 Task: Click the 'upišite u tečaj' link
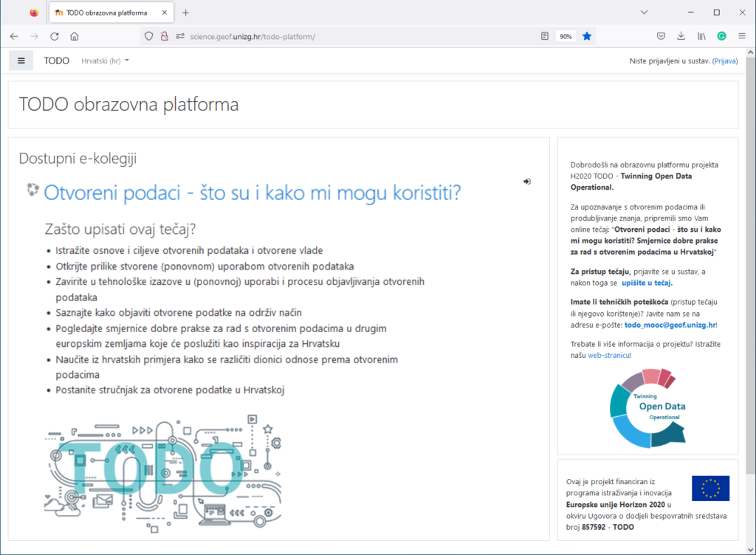647,283
